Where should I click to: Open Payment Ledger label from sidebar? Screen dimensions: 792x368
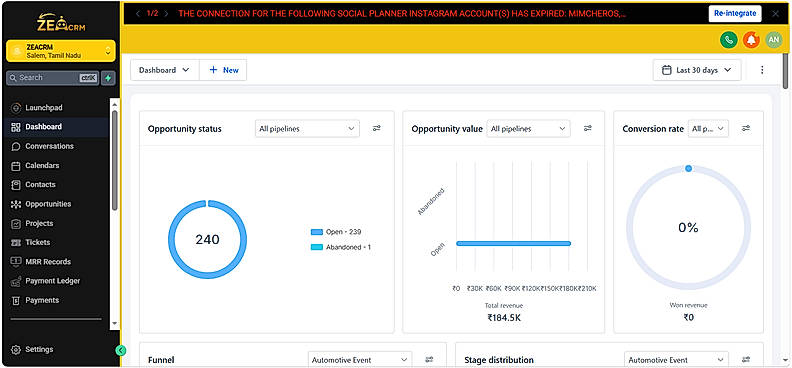[x=53, y=281]
